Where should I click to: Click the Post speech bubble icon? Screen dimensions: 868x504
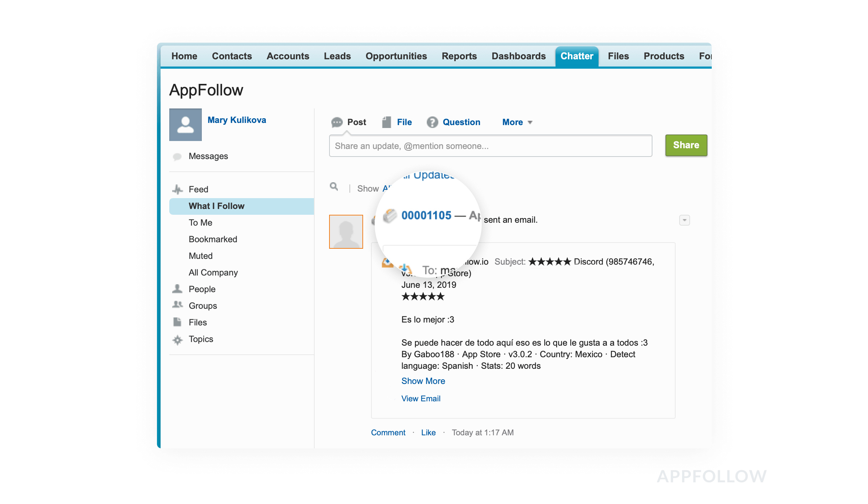click(x=337, y=123)
